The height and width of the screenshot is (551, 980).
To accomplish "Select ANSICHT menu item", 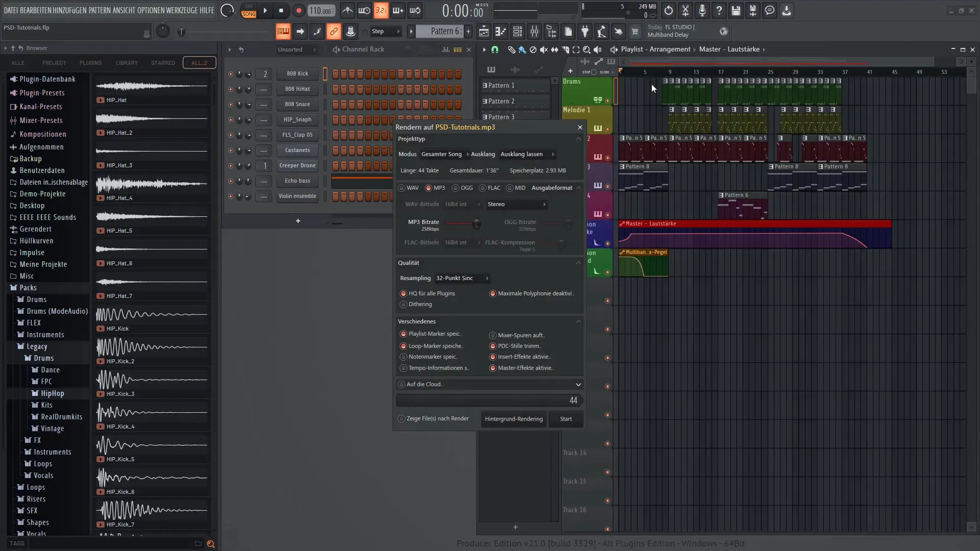I will coord(124,10).
